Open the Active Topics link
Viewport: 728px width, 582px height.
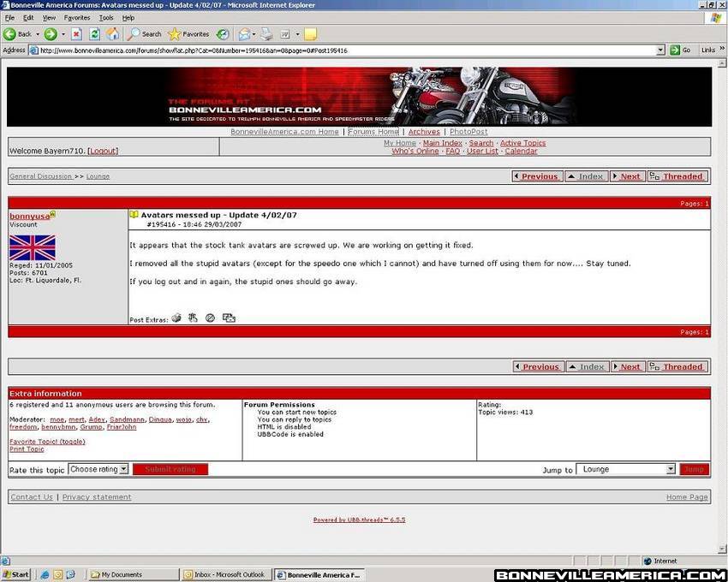click(x=522, y=143)
